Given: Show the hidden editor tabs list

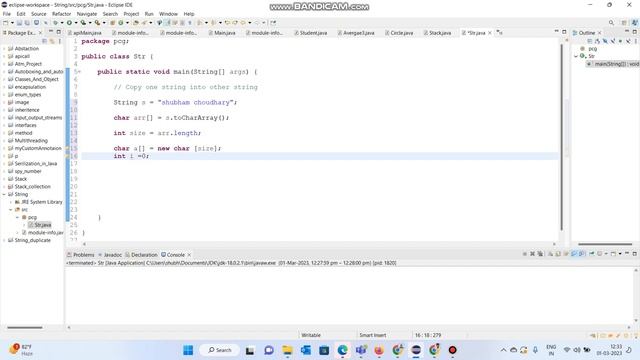Looking at the screenshot, I should click(500, 33).
